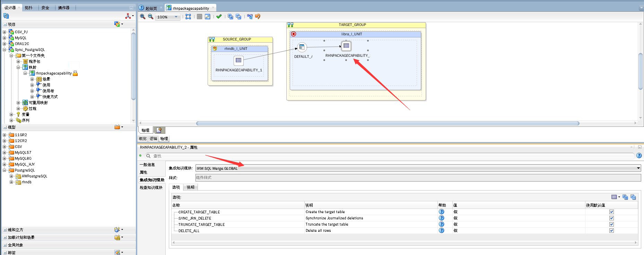Click the expand all nodes toolbar icon
The width and height of the screenshot is (644, 255).
pyautogui.click(x=230, y=16)
